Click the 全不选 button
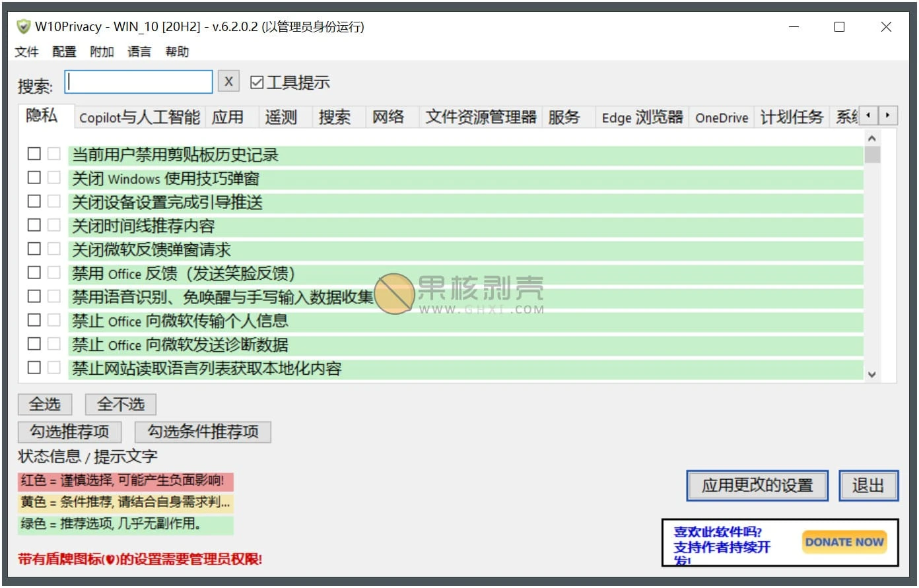 point(121,404)
